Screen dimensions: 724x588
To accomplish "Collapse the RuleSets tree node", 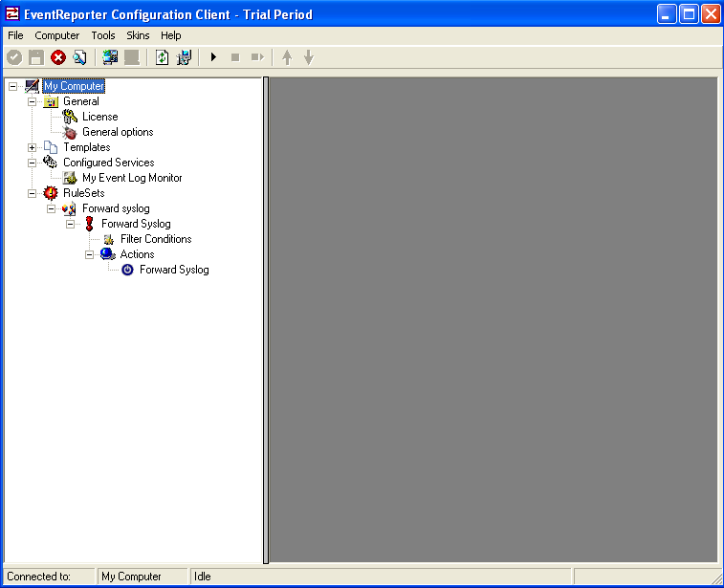I will [x=32, y=193].
